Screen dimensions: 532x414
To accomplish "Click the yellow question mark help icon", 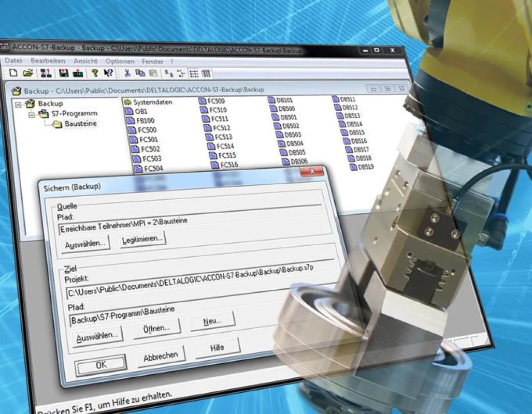I will pos(95,73).
